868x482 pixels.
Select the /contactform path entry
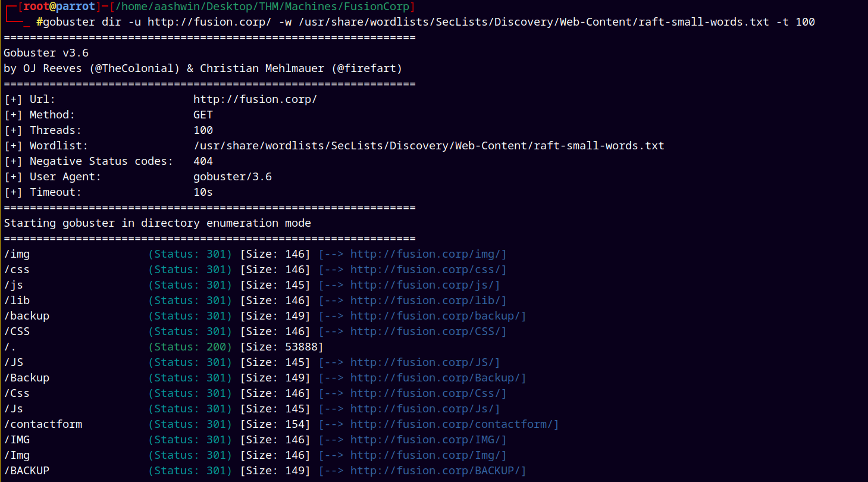click(43, 424)
